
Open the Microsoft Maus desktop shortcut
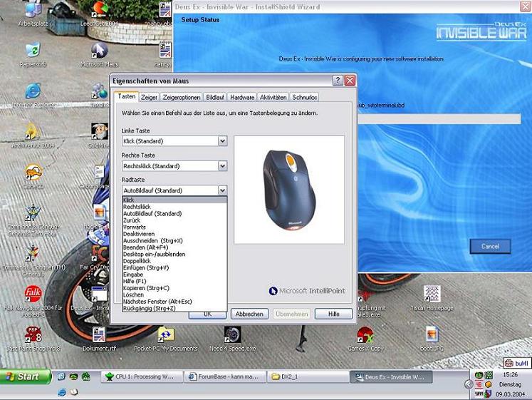pyautogui.click(x=100, y=54)
